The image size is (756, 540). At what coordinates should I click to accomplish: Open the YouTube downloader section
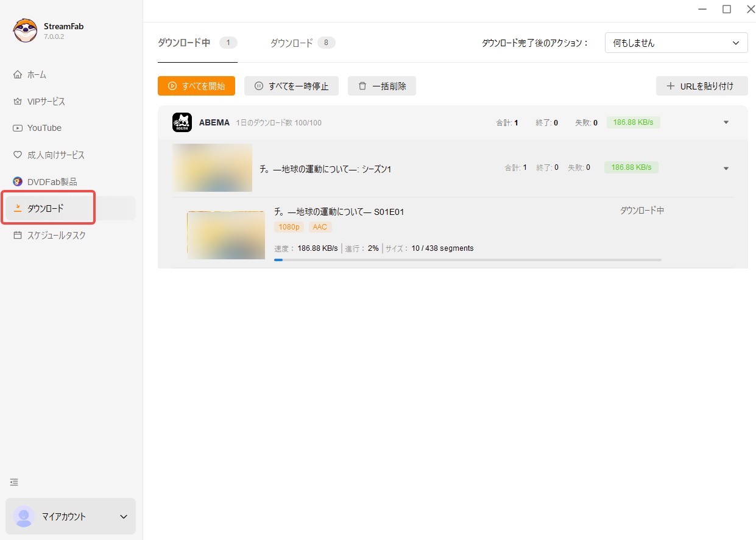tap(44, 128)
